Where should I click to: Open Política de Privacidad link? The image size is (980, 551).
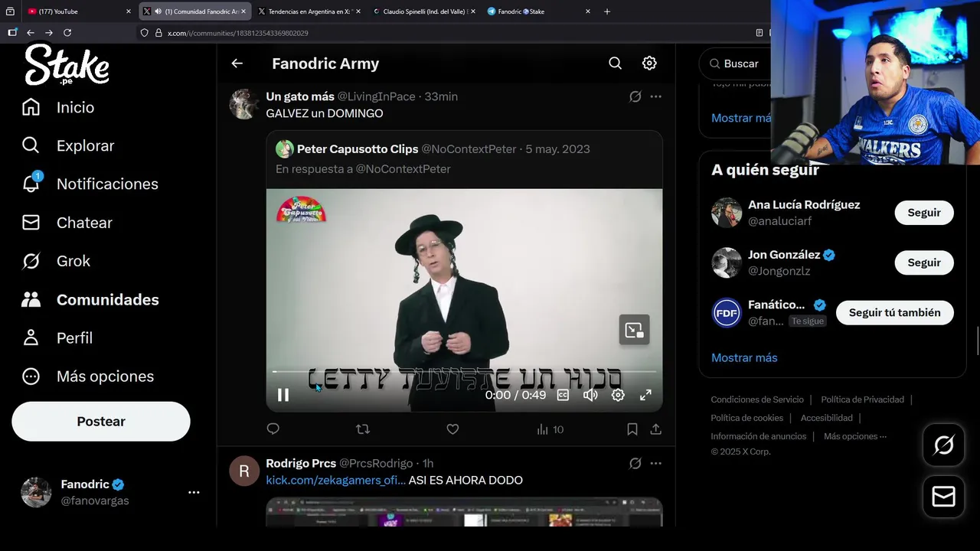(862, 399)
